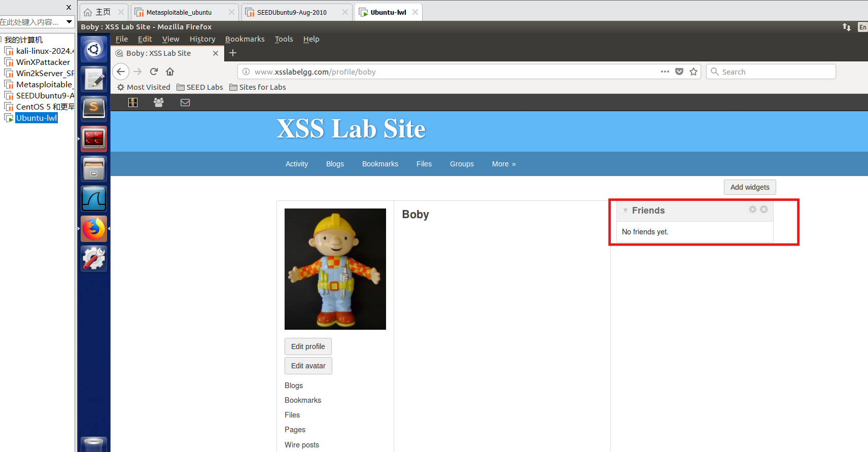The width and height of the screenshot is (868, 452).
Task: Click Boby's profile picture
Action: coord(335,269)
